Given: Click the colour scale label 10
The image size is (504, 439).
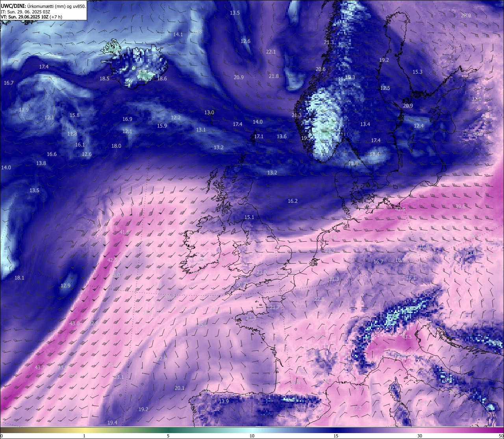Looking at the screenshot, I should [252, 436].
